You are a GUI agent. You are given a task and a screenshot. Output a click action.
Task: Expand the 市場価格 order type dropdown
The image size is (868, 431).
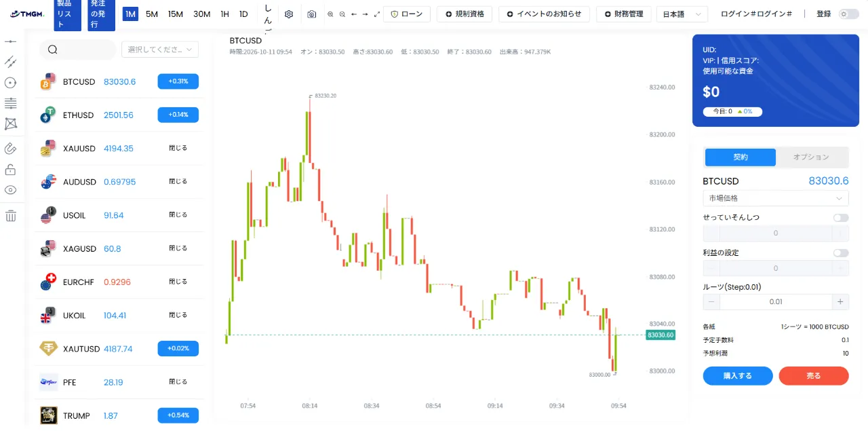pos(776,198)
